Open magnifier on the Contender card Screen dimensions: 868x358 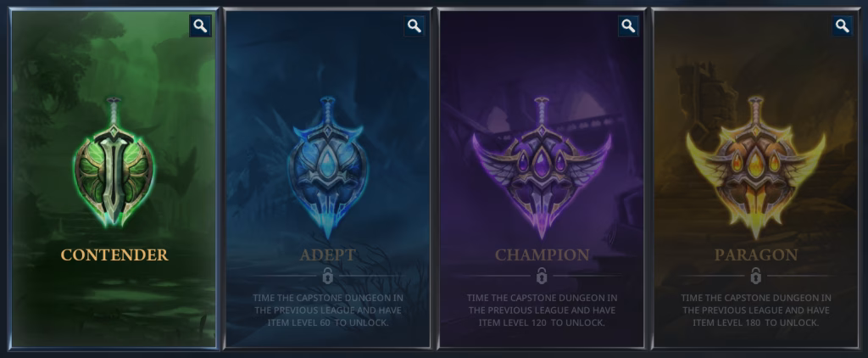click(200, 25)
